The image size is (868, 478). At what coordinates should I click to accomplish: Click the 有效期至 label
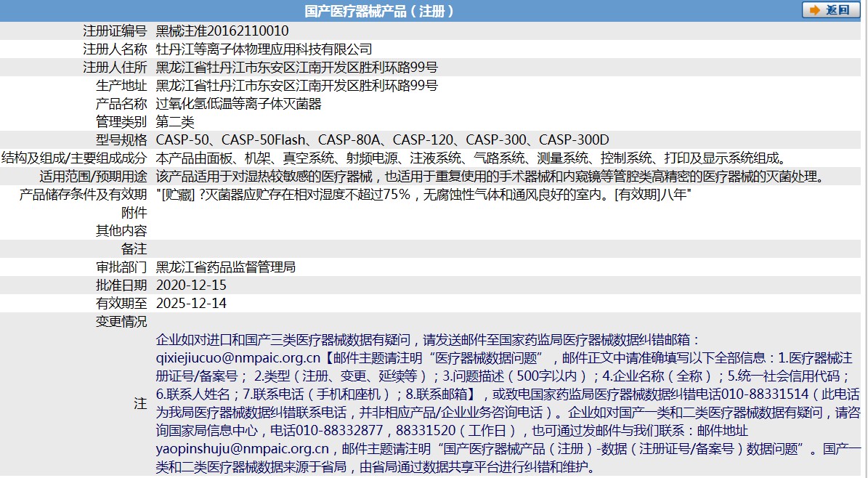[121, 304]
